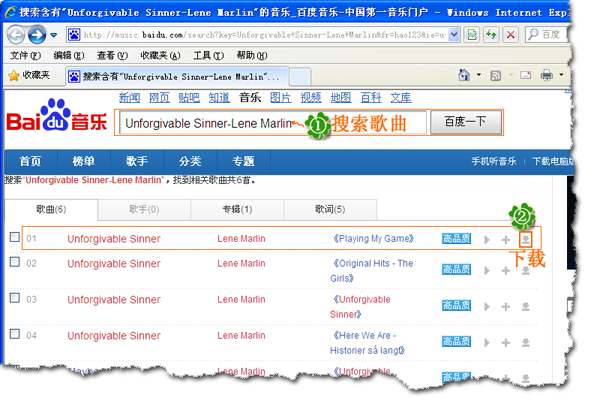Play song 01 from Playing My Game

point(487,240)
